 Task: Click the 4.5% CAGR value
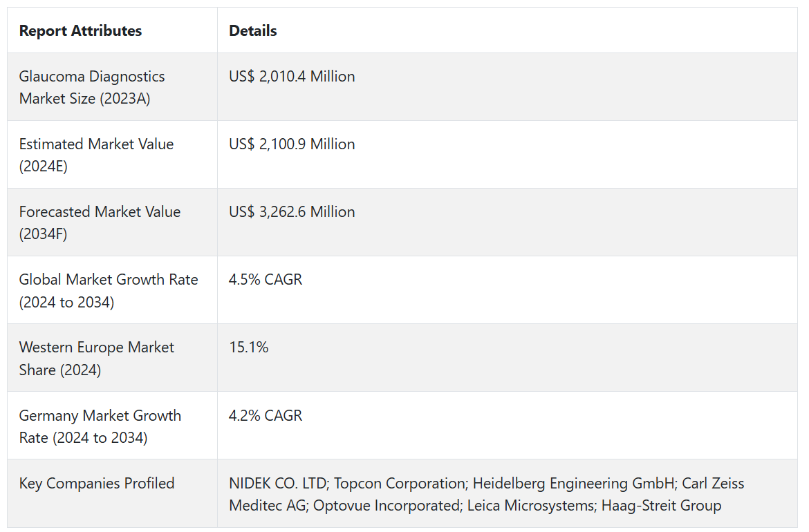[266, 279]
